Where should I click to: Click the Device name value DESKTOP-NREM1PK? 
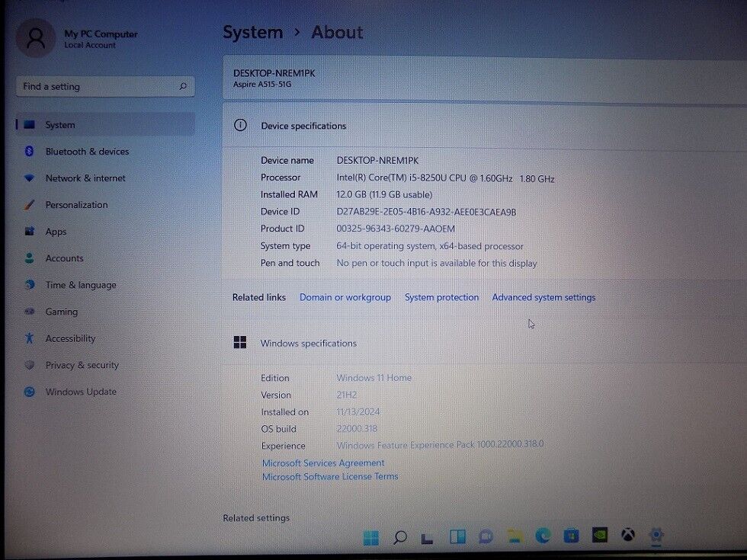click(377, 161)
